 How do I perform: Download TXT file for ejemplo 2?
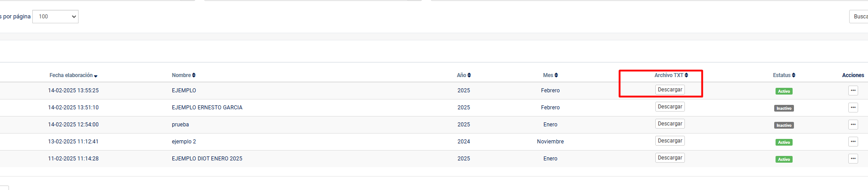[670, 141]
